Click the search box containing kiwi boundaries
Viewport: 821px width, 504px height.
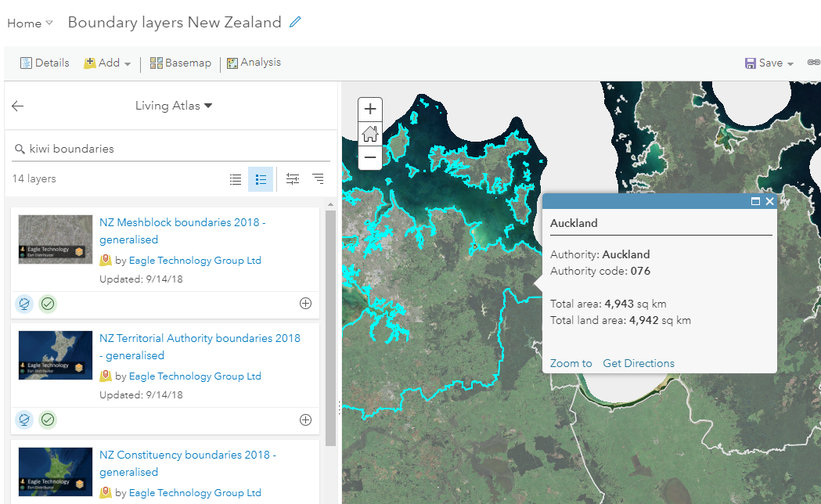pos(171,149)
